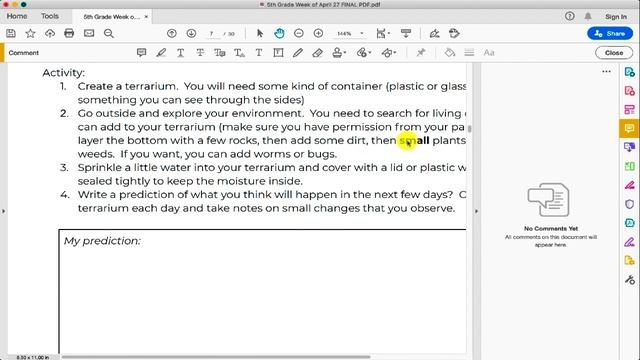This screenshot has height=360, width=640.
Task: Select the 5th Grade Week document tab
Action: tap(111, 17)
